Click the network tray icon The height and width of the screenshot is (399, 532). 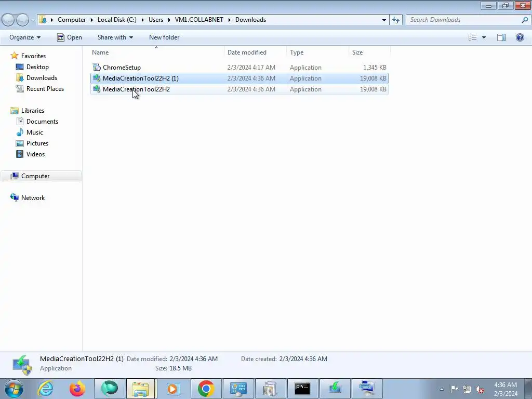tap(467, 389)
